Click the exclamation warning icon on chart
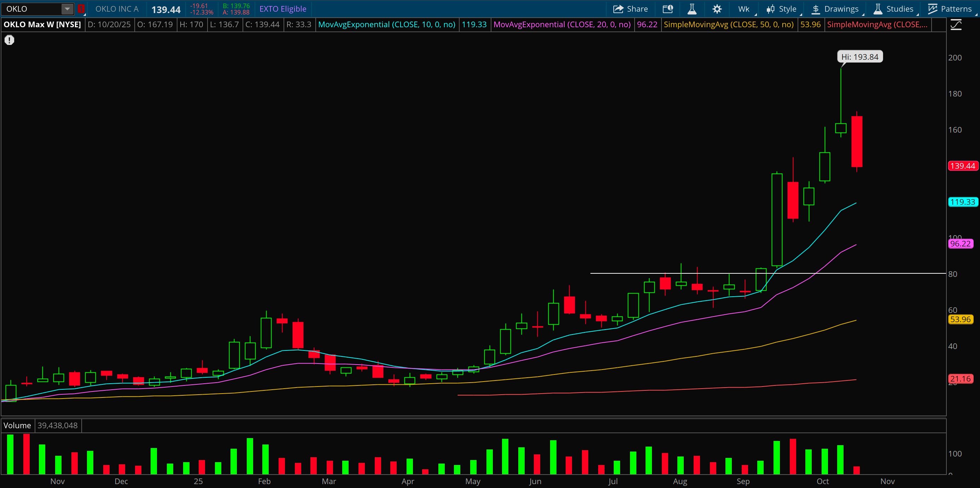This screenshot has width=980, height=488. [x=9, y=40]
